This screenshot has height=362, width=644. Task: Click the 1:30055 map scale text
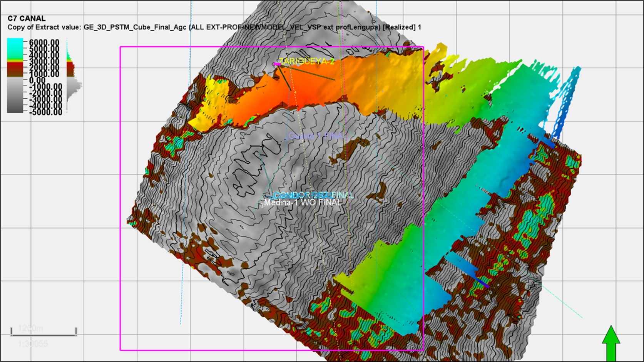[33, 344]
